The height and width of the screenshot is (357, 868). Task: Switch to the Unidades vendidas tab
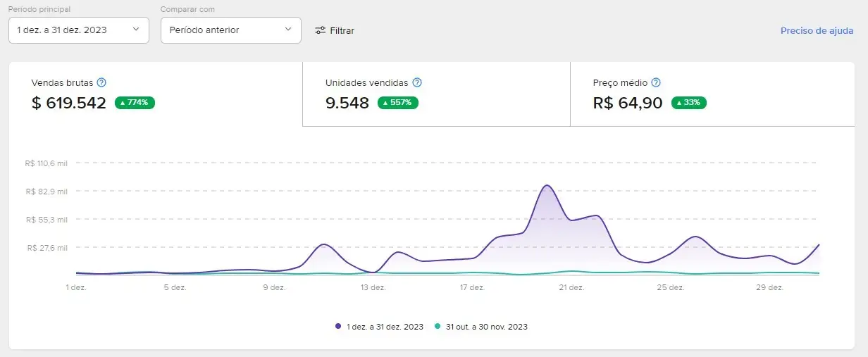(x=435, y=94)
